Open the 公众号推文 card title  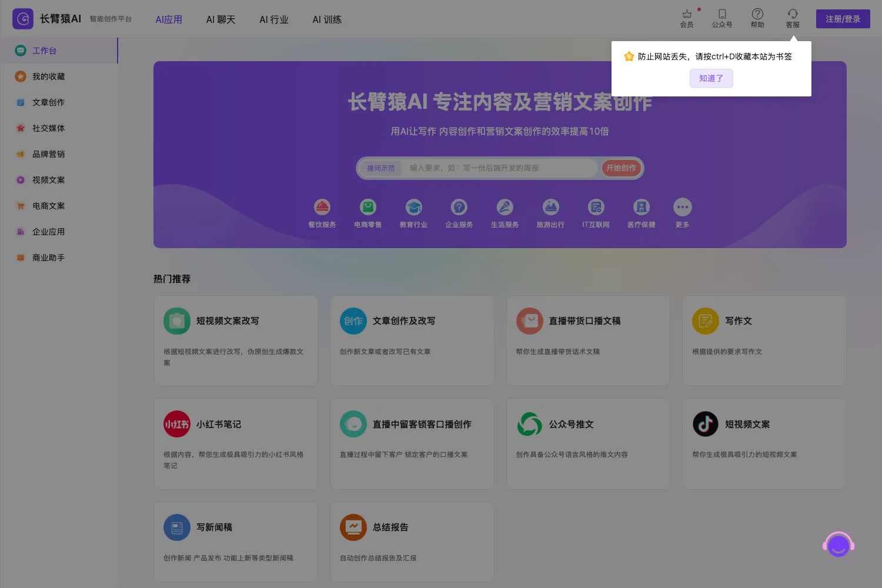(x=571, y=425)
